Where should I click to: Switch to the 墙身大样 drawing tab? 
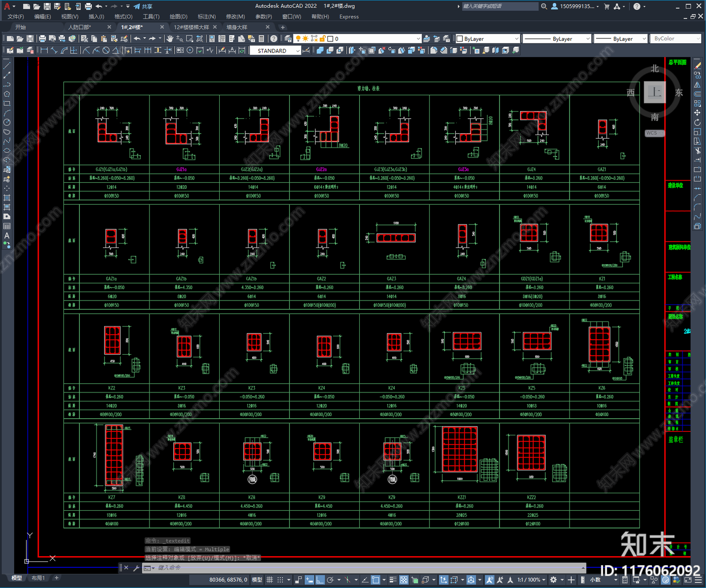pyautogui.click(x=237, y=27)
